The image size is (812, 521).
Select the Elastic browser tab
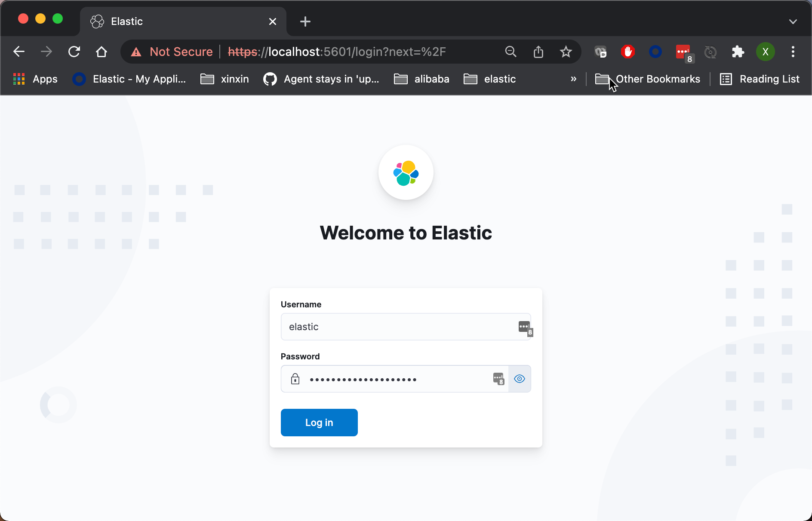[x=183, y=21]
